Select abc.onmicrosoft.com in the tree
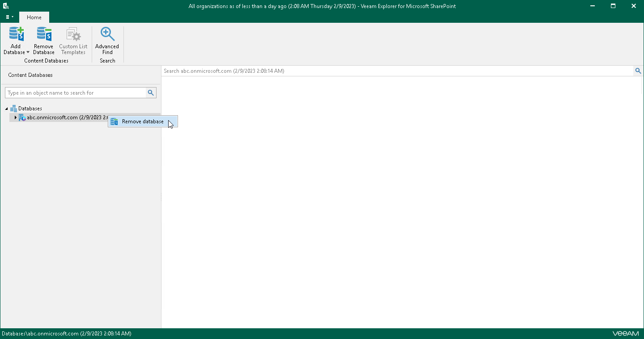The width and height of the screenshot is (644, 339). tap(67, 117)
